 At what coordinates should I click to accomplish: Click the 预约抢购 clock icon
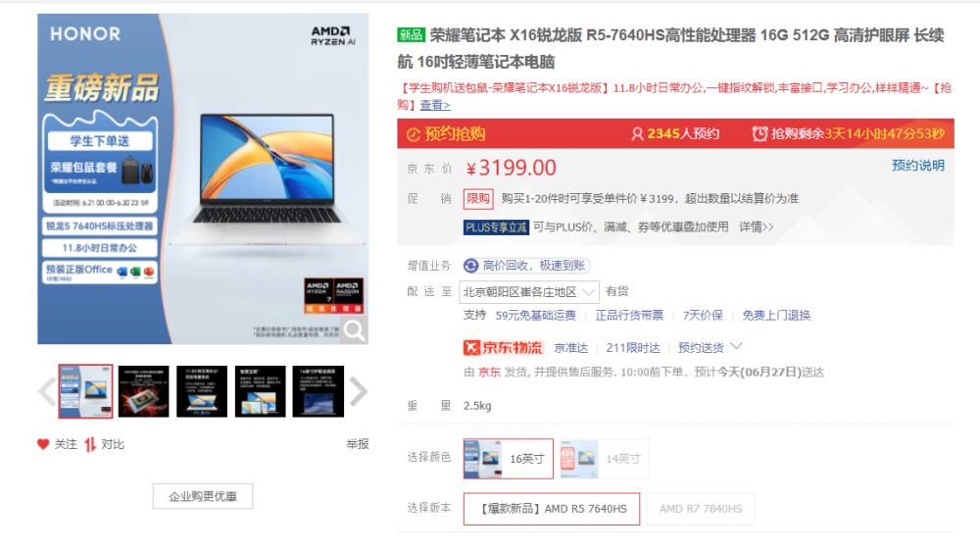click(x=414, y=134)
